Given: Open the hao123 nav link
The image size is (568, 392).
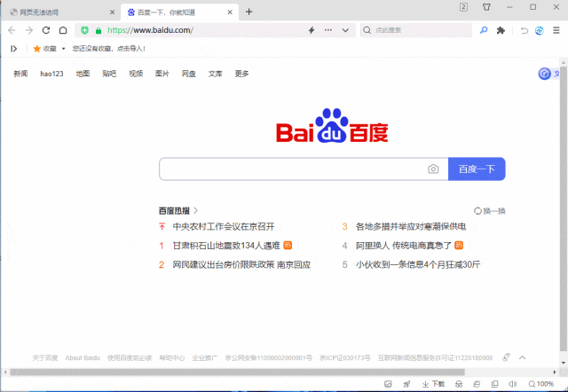Looking at the screenshot, I should click(x=51, y=74).
